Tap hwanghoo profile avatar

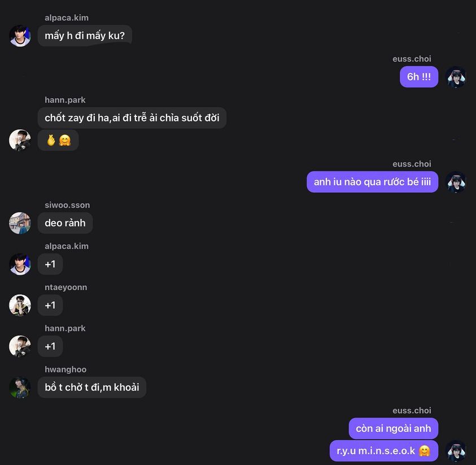(x=20, y=387)
